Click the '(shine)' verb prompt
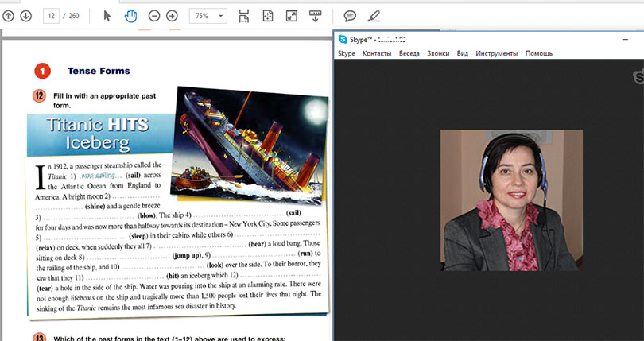Viewport: 644px width, 341px height. [x=95, y=207]
